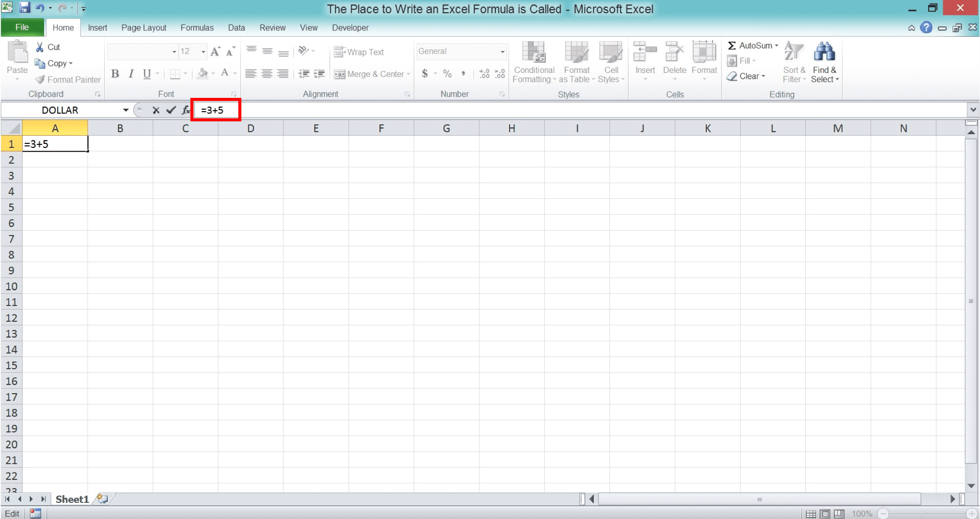The width and height of the screenshot is (980, 519).
Task: Open the font size dropdown
Action: pos(203,51)
